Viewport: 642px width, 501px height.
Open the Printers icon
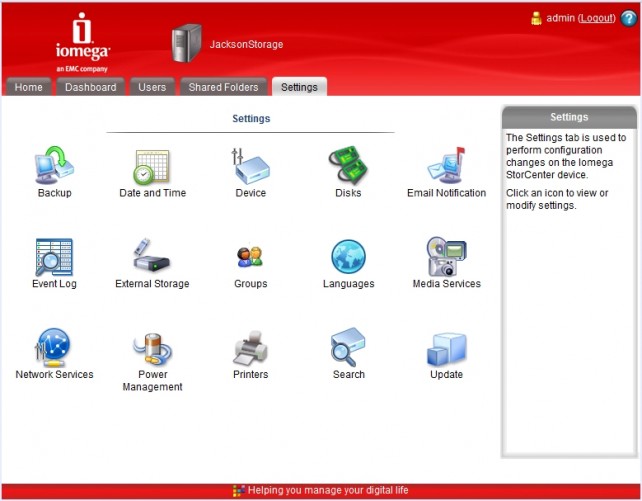tap(250, 348)
